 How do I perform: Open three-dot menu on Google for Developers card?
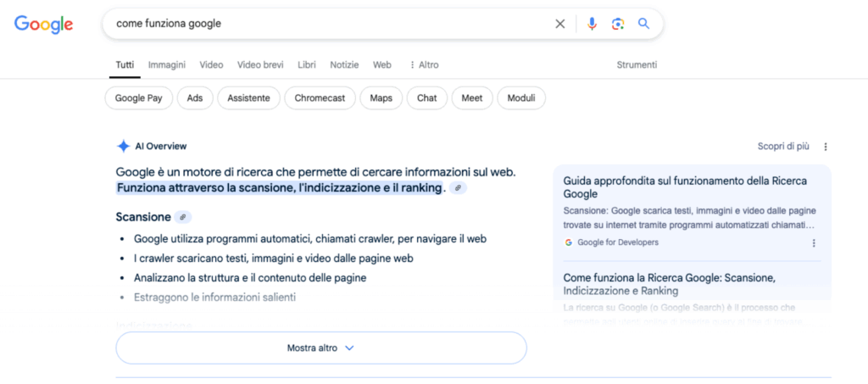click(814, 243)
